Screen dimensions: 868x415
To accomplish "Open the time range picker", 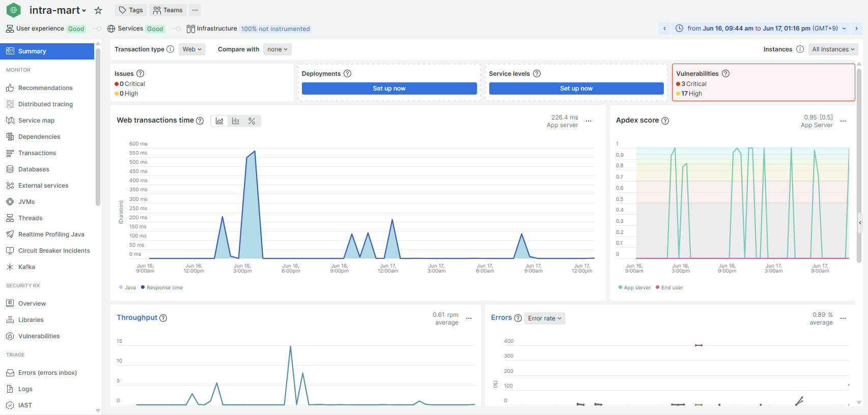I will [761, 28].
